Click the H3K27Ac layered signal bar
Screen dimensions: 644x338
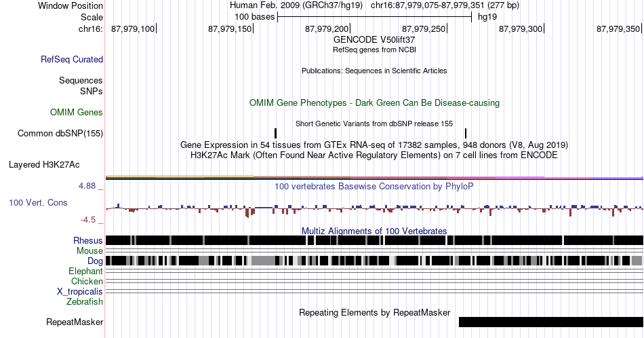point(374,178)
